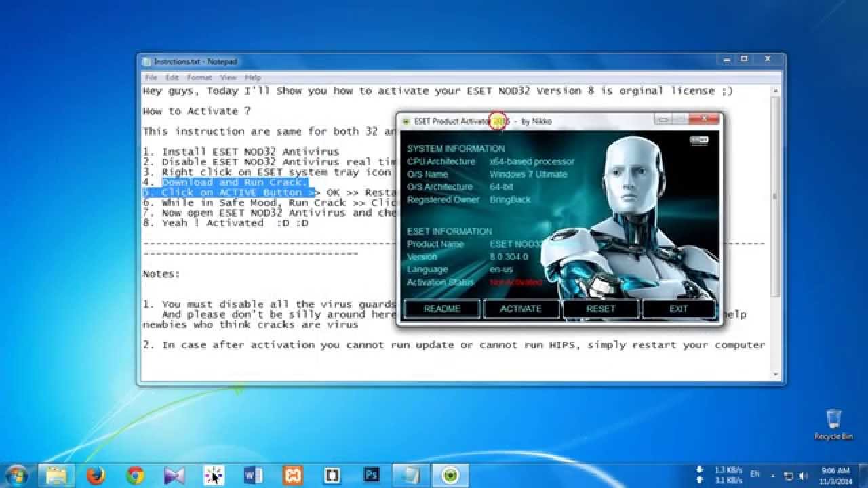The image size is (868, 488).
Task: Click 'ESET INFORMATION' heading
Action: [450, 231]
